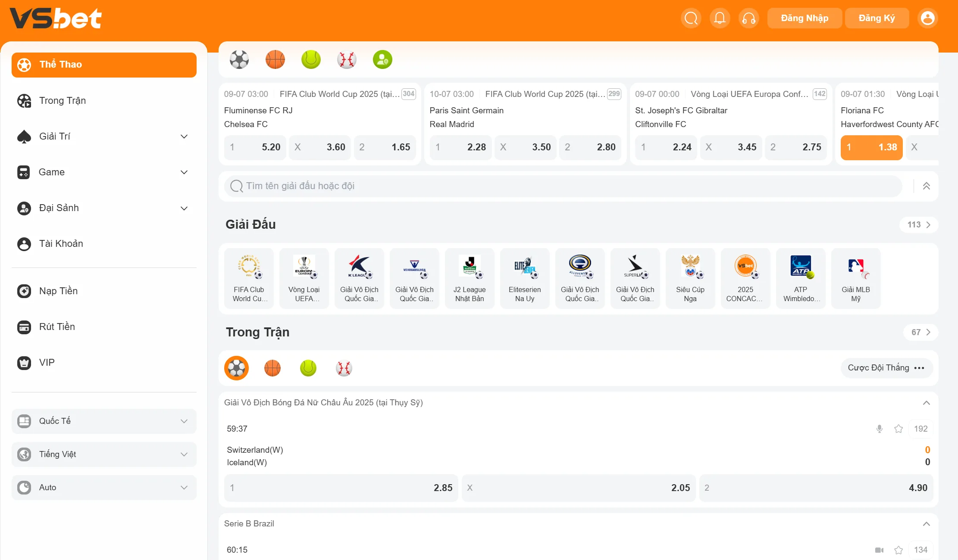Open Nạp Tiền in sidebar
This screenshot has height=560, width=958.
click(104, 291)
